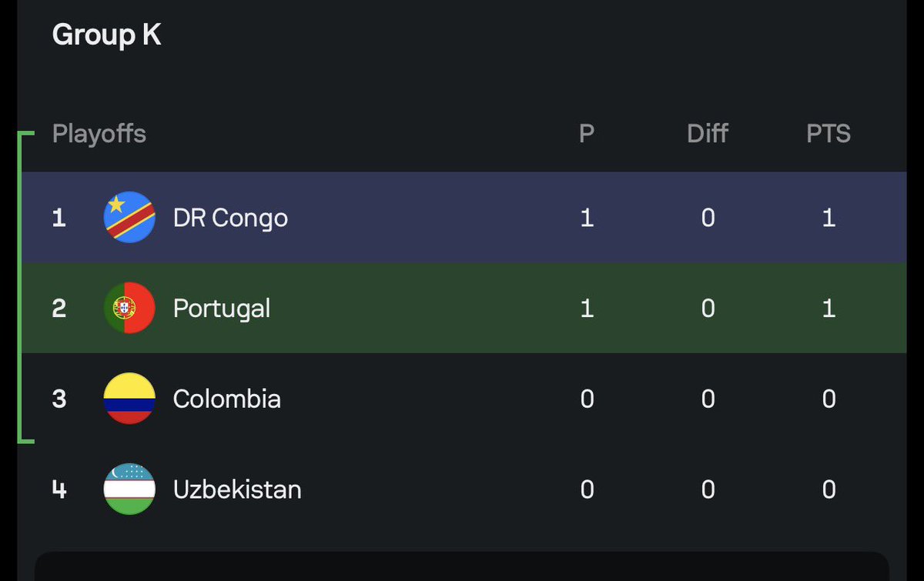Open the Portugal team name
The width and height of the screenshot is (924, 581).
[222, 309]
